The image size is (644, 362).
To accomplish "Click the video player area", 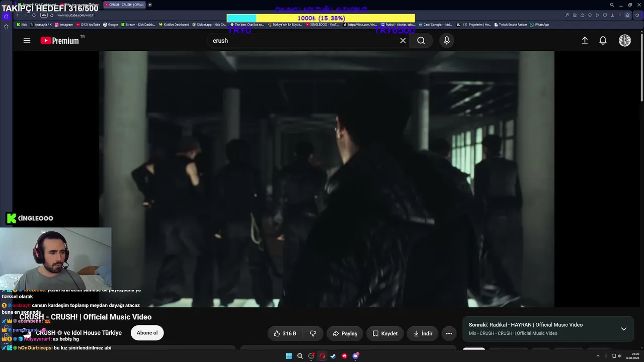I will click(x=327, y=179).
